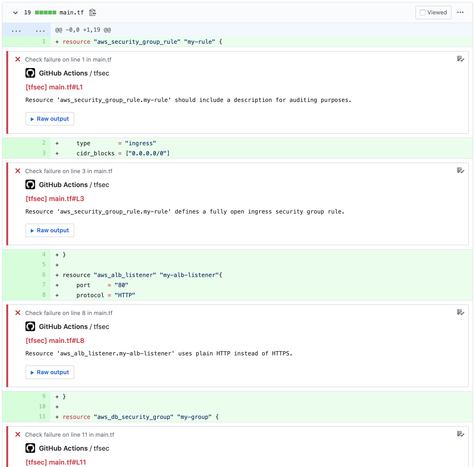Click the file options menu icon top right
The image size is (476, 467).
462,13
